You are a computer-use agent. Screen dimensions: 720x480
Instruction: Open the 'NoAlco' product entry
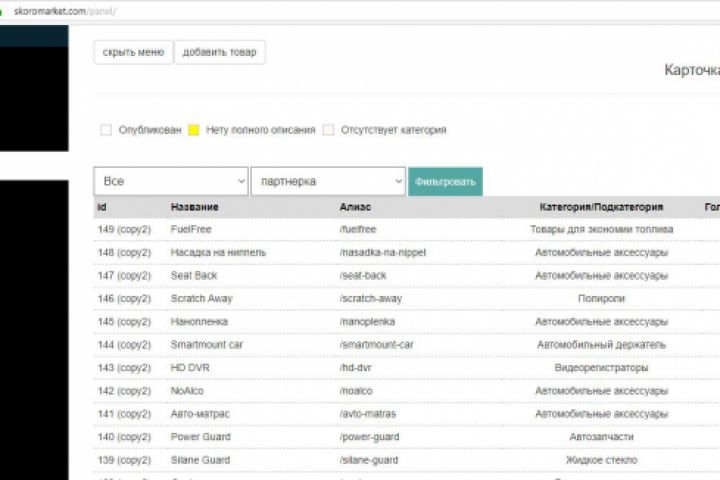coord(187,391)
